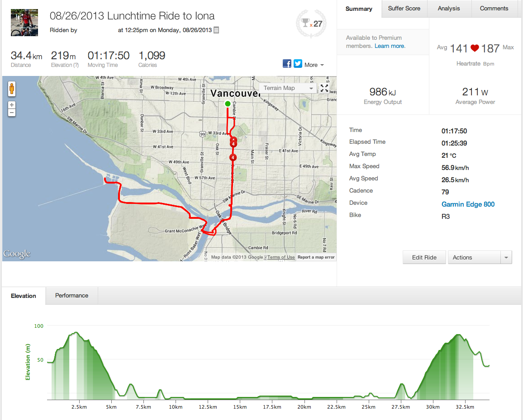Zoom out on the map

(x=12, y=112)
